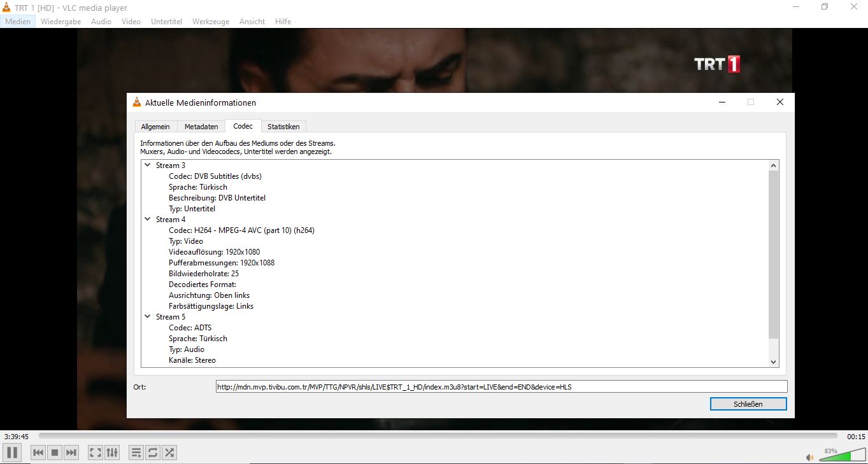
Task: Collapse the Stream 3 tree node
Action: (x=148, y=165)
